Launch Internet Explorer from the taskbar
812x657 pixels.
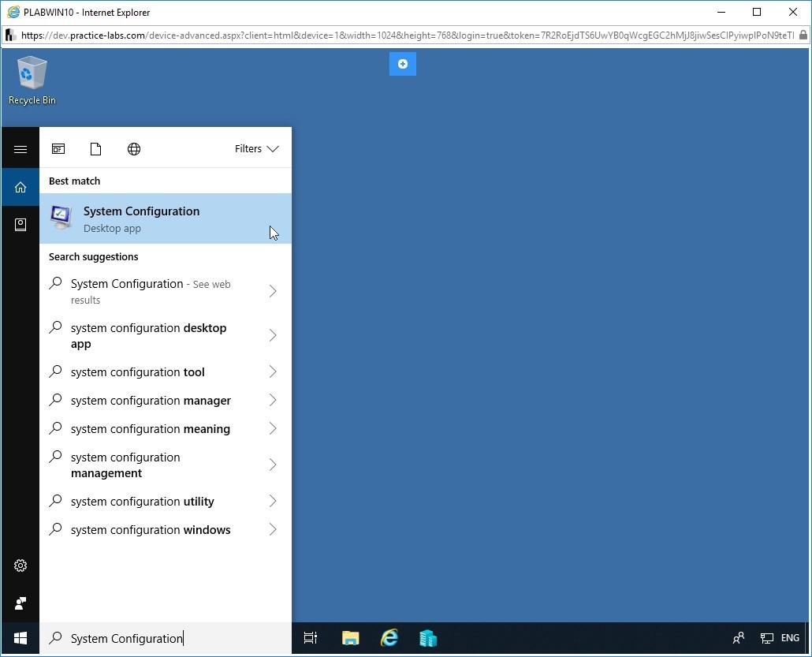click(389, 638)
